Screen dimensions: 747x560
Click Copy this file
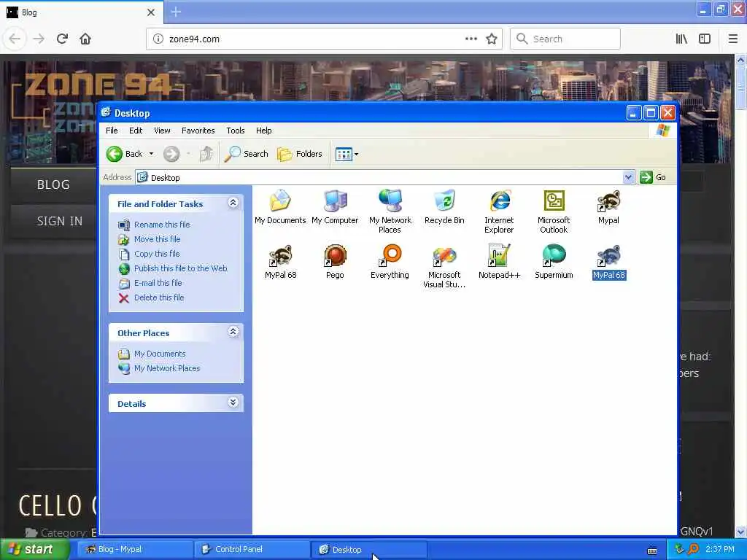coord(157,254)
